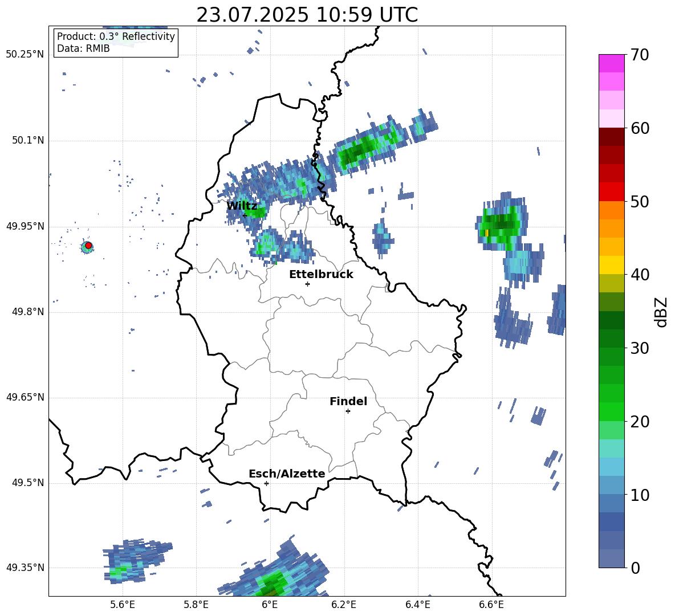Click the dark maroon colorbar segment below 60
This screenshot has height=616, width=675.
pyautogui.click(x=611, y=137)
